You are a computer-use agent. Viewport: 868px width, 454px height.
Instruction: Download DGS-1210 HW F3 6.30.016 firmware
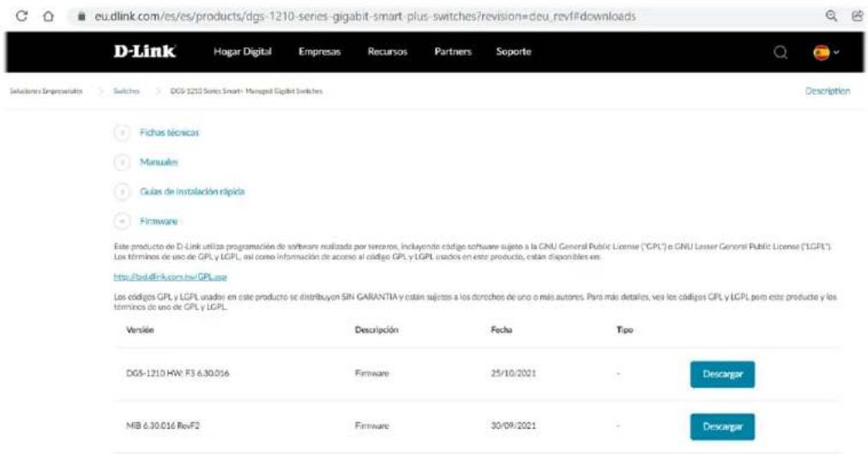[722, 374]
